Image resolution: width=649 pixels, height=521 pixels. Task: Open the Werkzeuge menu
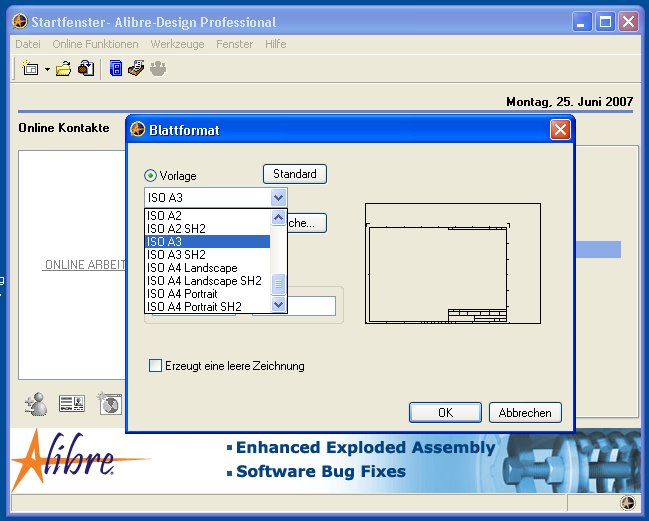(177, 44)
